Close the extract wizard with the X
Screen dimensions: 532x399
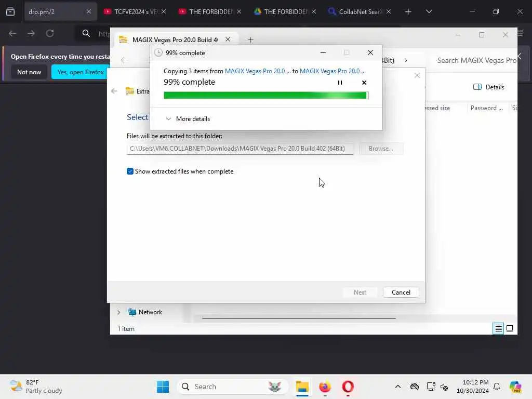point(417,75)
